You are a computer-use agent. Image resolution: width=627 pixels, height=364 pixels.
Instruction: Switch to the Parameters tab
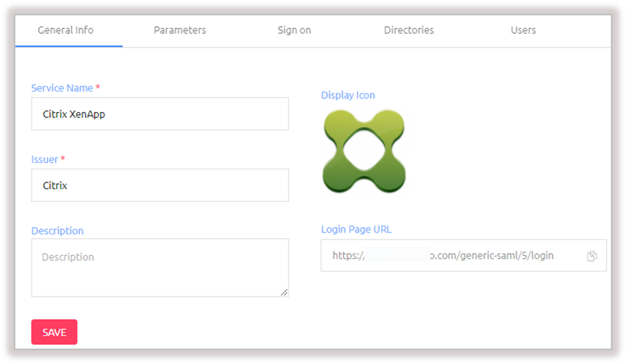180,30
